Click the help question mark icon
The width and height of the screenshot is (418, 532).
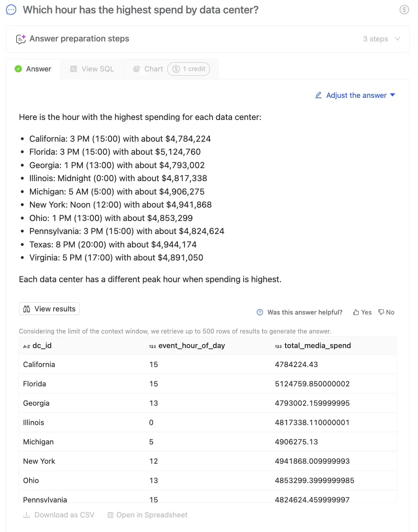[x=260, y=312]
